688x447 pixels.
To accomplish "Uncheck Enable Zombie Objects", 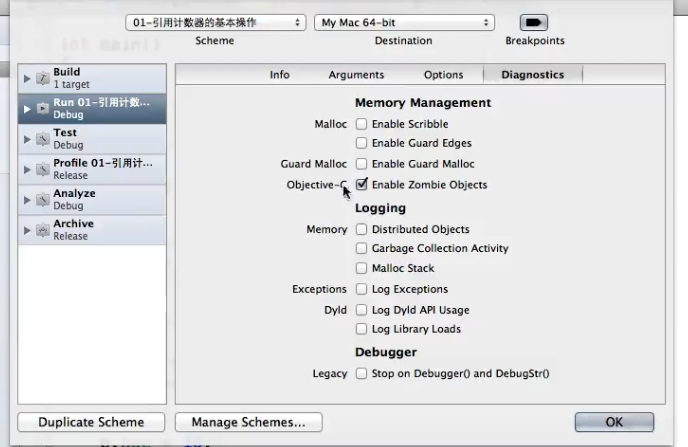I will pos(362,184).
